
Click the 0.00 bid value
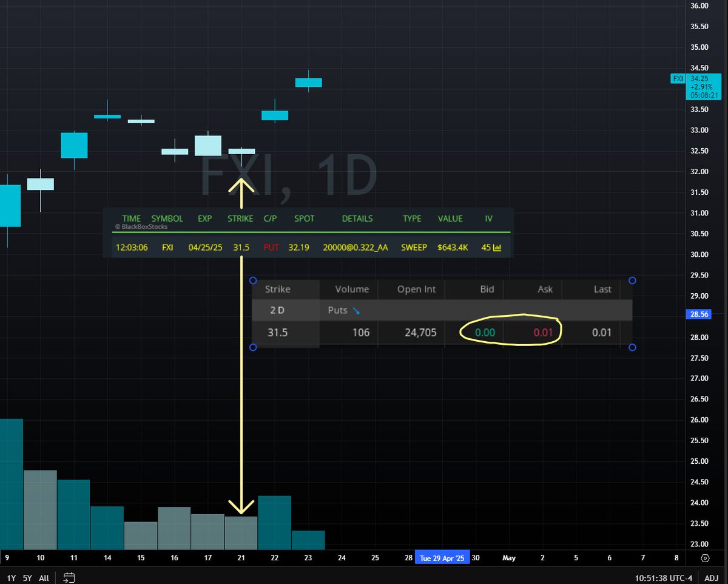tap(485, 333)
